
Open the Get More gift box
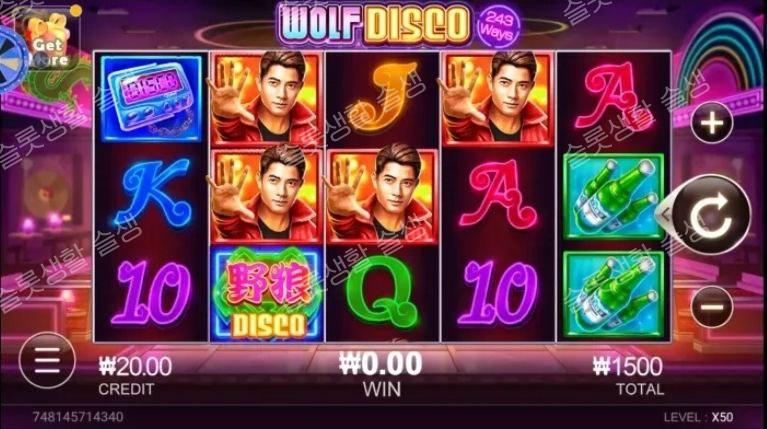(x=49, y=42)
